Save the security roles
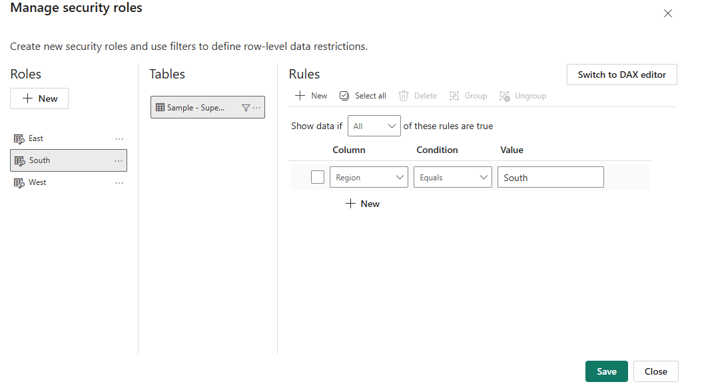This screenshot has width=709, height=390. (606, 371)
